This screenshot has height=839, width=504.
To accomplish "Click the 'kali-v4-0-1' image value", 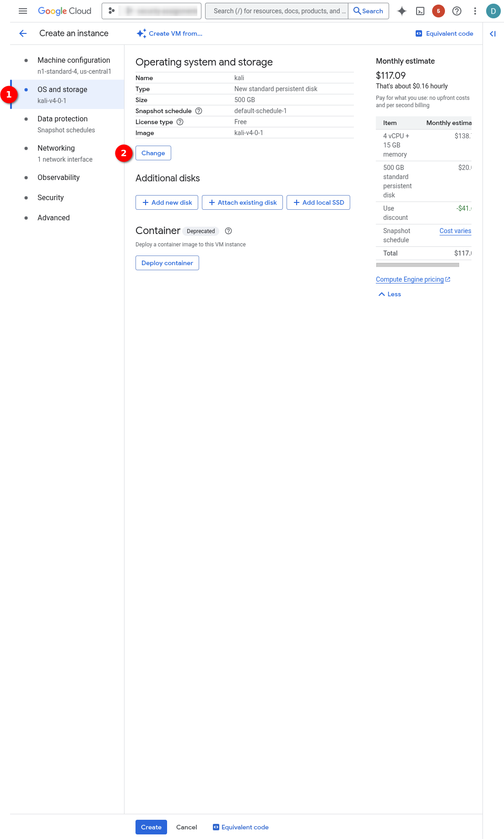I will click(x=249, y=133).
